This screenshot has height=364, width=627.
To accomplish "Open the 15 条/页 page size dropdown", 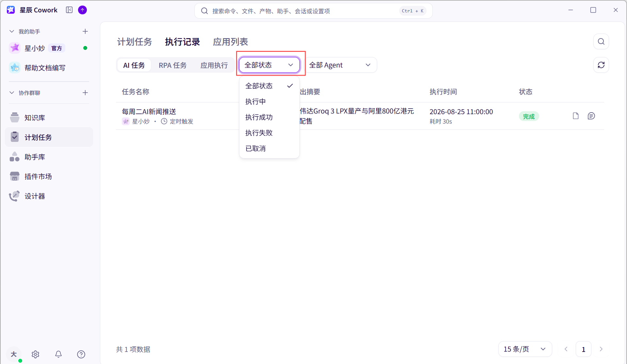I will pyautogui.click(x=525, y=349).
